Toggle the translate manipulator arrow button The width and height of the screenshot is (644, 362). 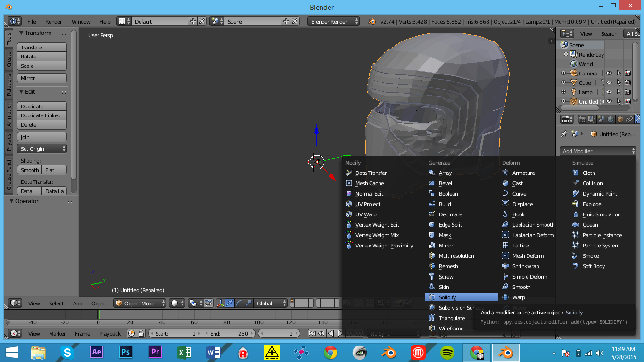coord(230,304)
